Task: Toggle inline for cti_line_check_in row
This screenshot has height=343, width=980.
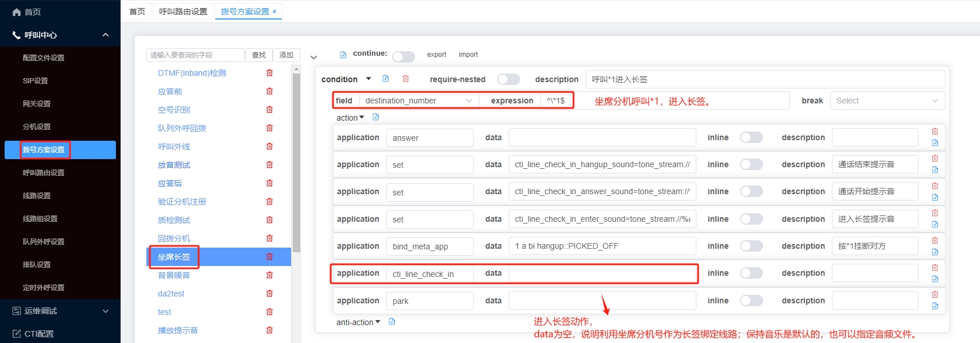Action: pyautogui.click(x=751, y=273)
